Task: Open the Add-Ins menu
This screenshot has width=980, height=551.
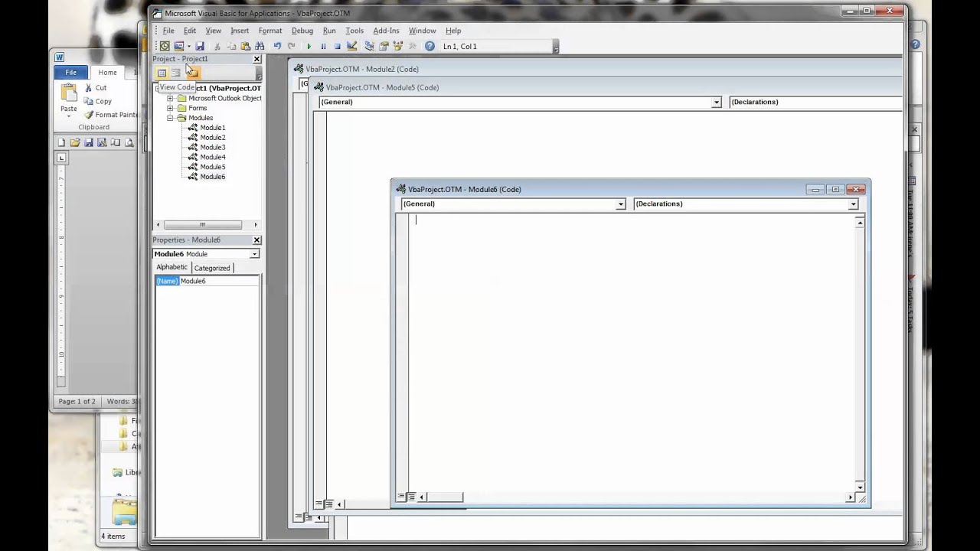Action: click(386, 31)
